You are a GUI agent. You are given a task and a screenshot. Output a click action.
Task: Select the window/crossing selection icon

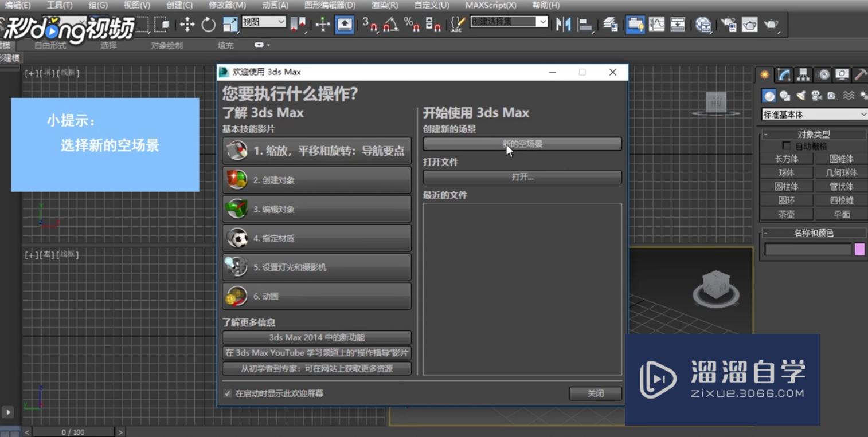[162, 24]
